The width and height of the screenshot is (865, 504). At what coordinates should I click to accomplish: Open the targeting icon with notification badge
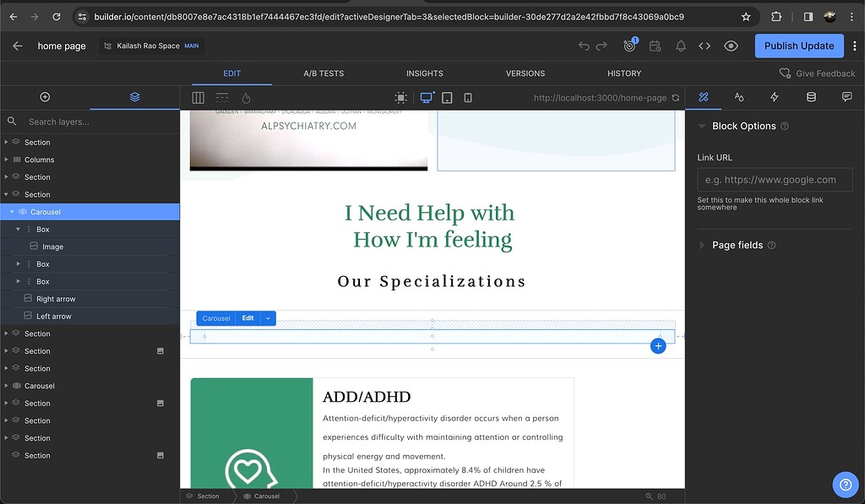coord(629,46)
